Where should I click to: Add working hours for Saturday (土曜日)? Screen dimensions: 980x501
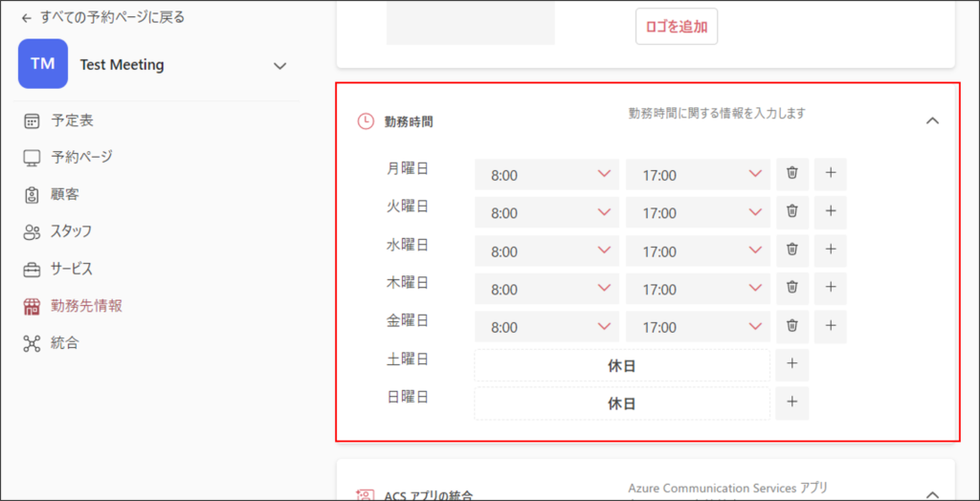pos(791,365)
